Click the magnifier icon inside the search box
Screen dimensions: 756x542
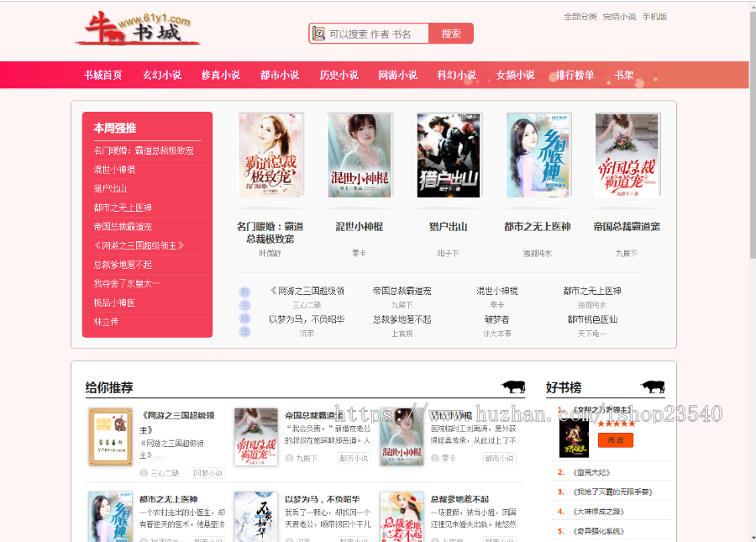[x=320, y=33]
